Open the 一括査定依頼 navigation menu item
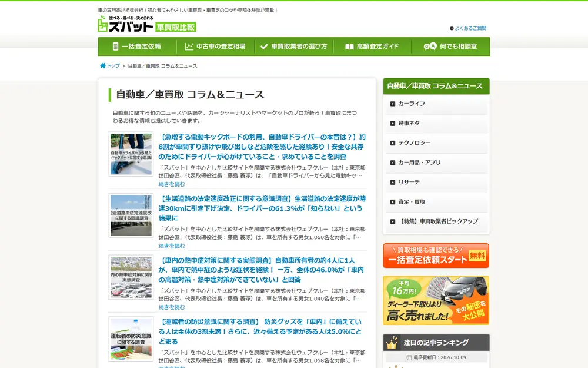 pyautogui.click(x=137, y=47)
